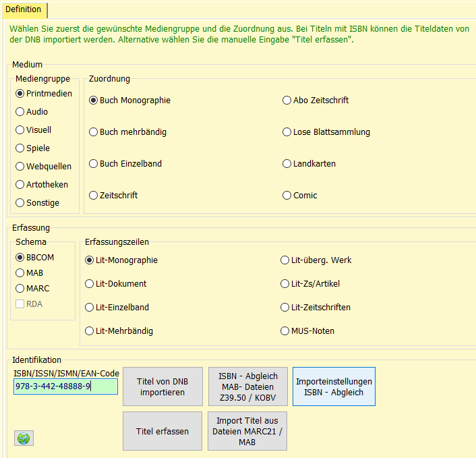Click Import Titel aus Dateien MARC21 / MAB
The height and width of the screenshot is (458, 476).
247,431
